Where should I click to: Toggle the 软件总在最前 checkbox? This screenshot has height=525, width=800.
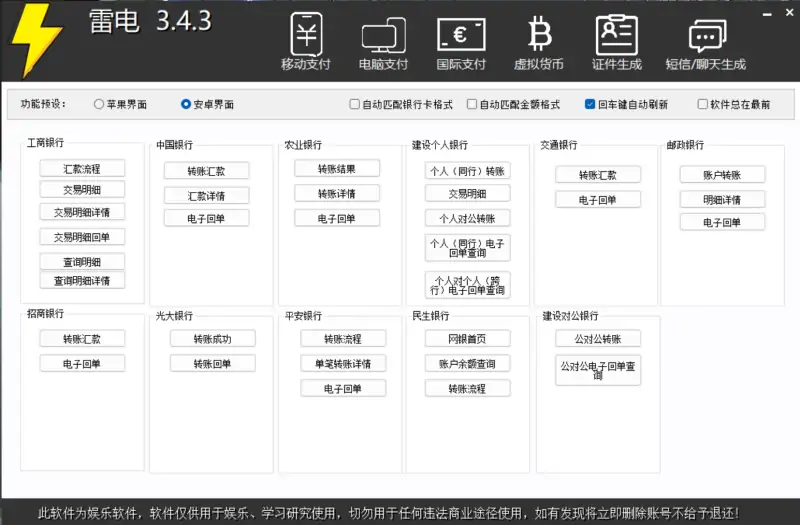[x=702, y=104]
